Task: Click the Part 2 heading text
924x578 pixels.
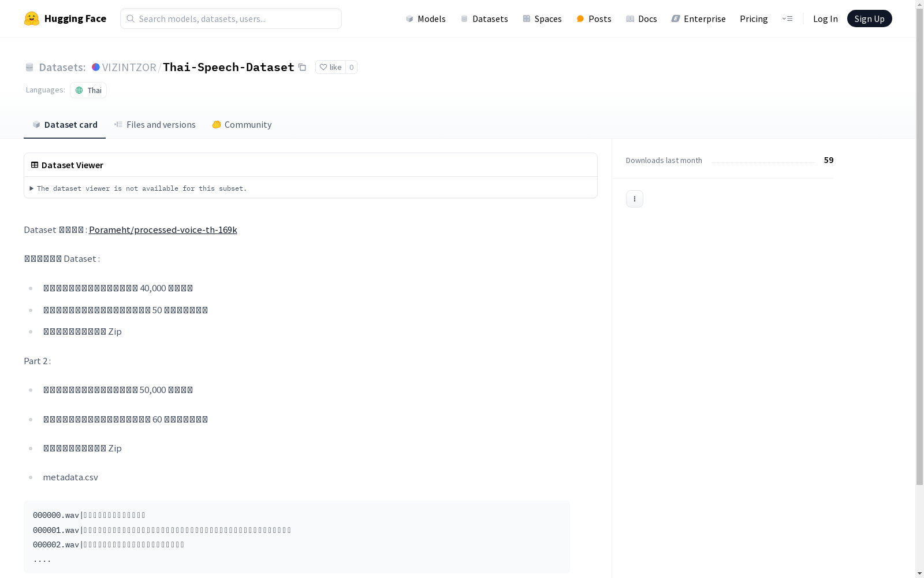Action: click(37, 361)
